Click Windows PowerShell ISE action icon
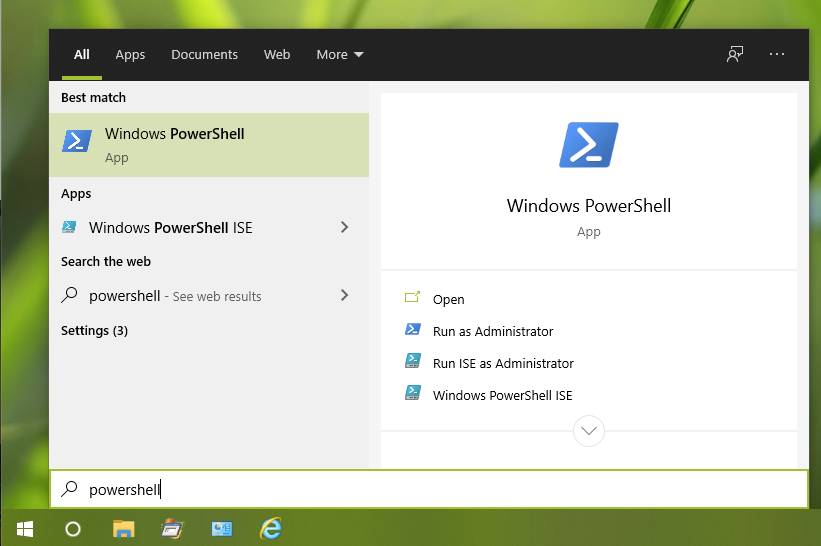This screenshot has height=546, width=821. pos(413,393)
